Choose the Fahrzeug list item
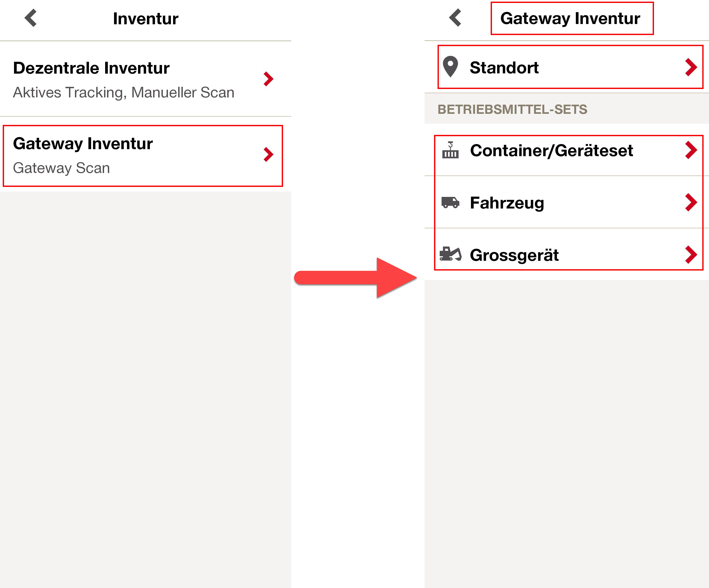This screenshot has height=588, width=709. (x=566, y=202)
